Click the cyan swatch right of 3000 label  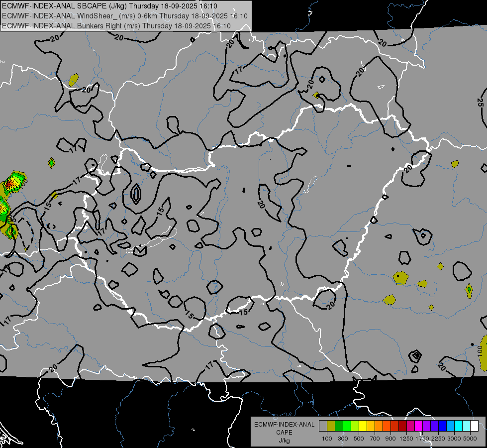[x=458, y=426]
